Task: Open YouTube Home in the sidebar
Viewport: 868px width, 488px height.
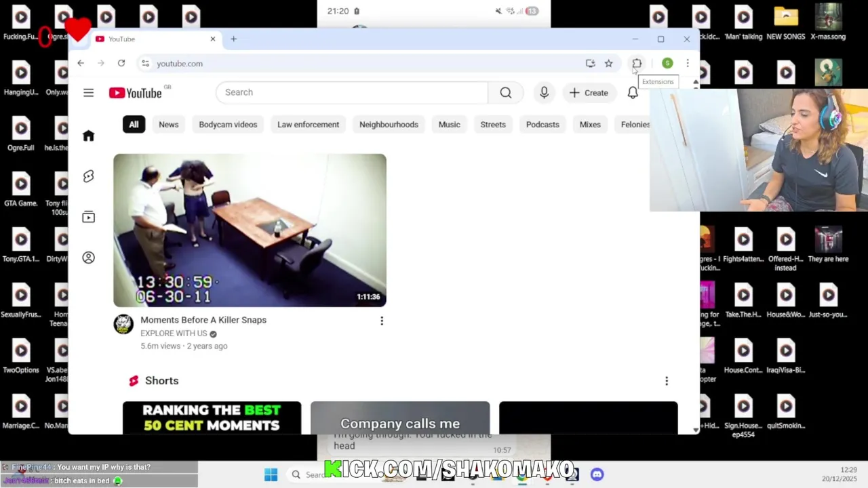Action: coord(88,136)
